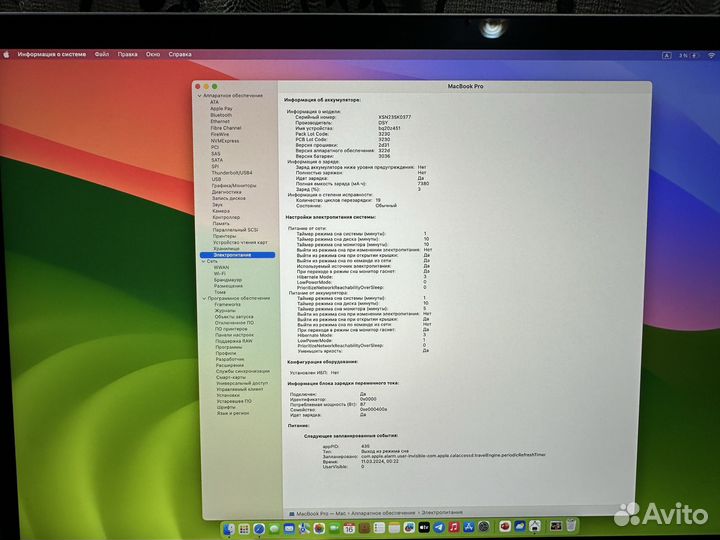Select Камера in the sidebar
The width and height of the screenshot is (720, 540).
coord(221,211)
